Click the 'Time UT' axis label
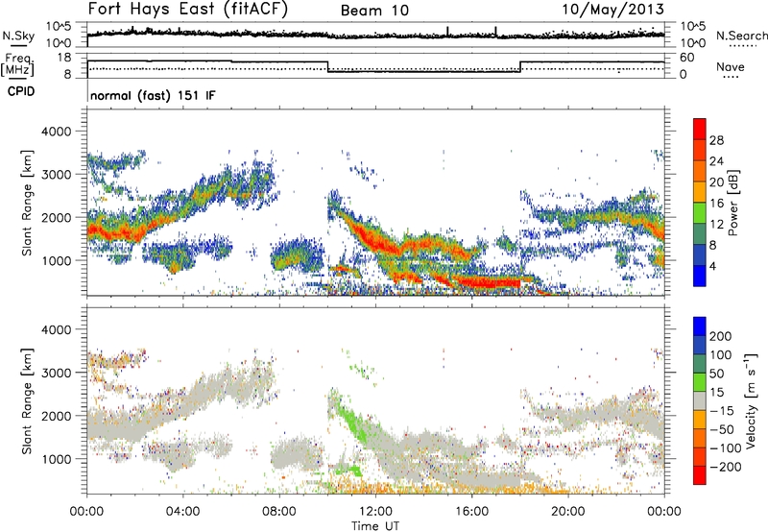The image size is (768, 532). click(375, 526)
